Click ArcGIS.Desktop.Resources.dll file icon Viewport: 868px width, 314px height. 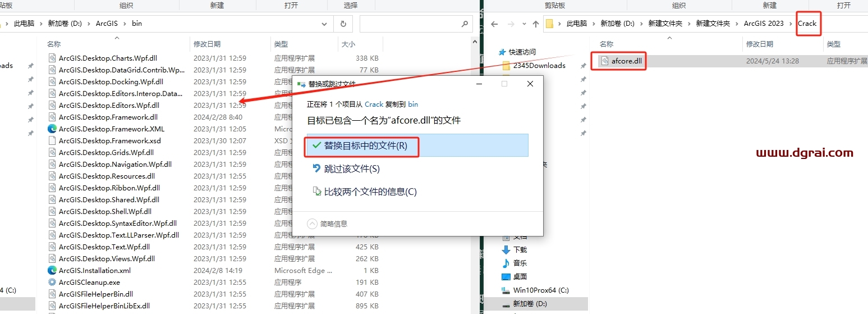[x=52, y=176]
